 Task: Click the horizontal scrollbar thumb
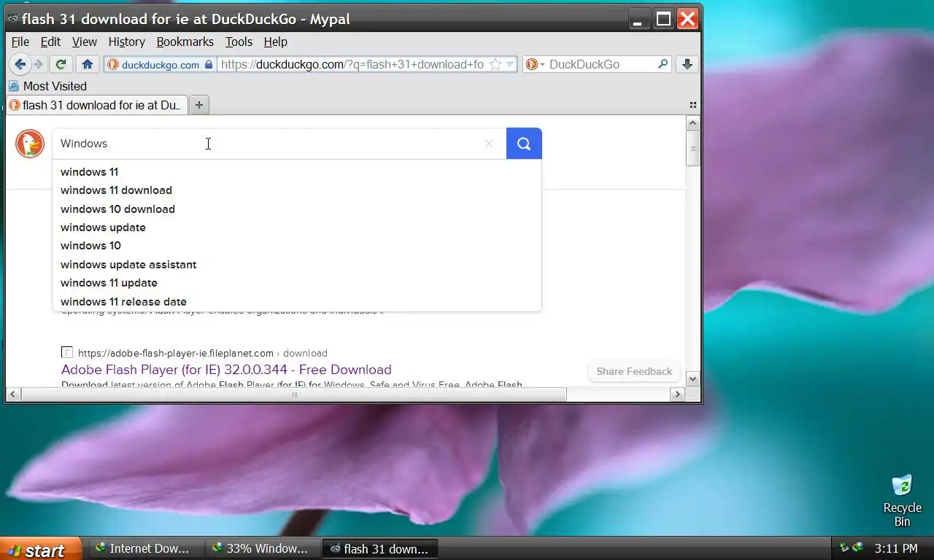(x=294, y=394)
